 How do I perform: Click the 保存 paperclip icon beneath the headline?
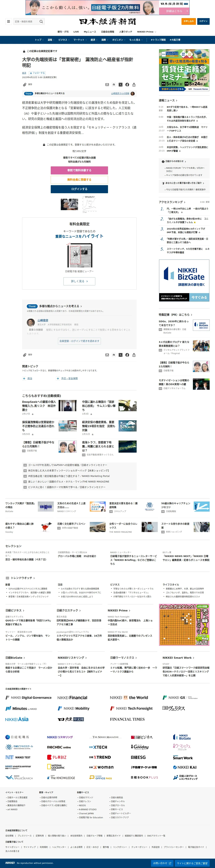[25, 85]
